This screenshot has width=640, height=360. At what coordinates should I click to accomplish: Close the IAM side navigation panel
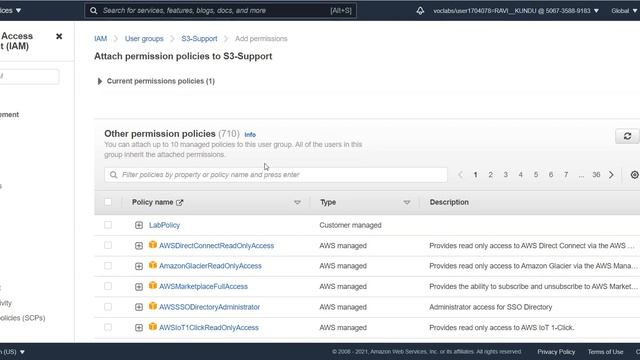click(59, 36)
